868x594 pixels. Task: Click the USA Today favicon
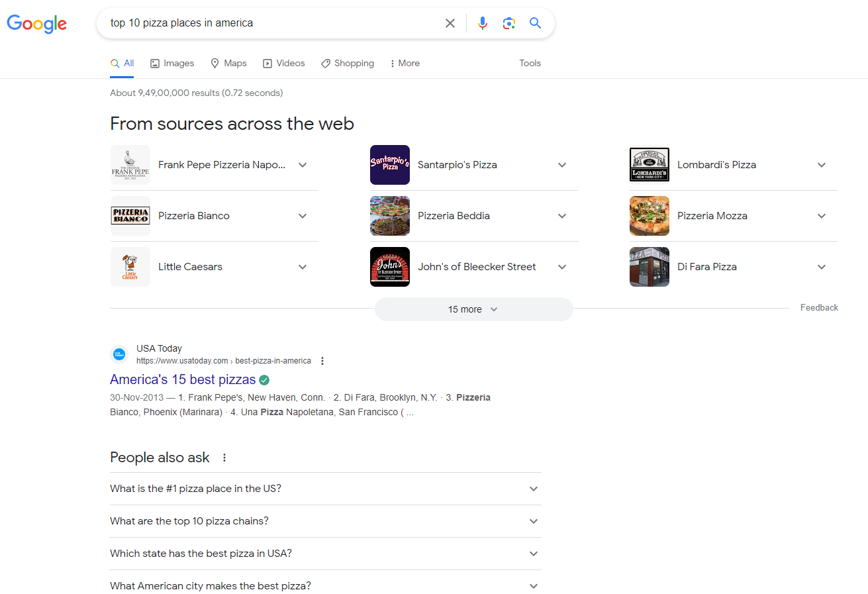[119, 354]
